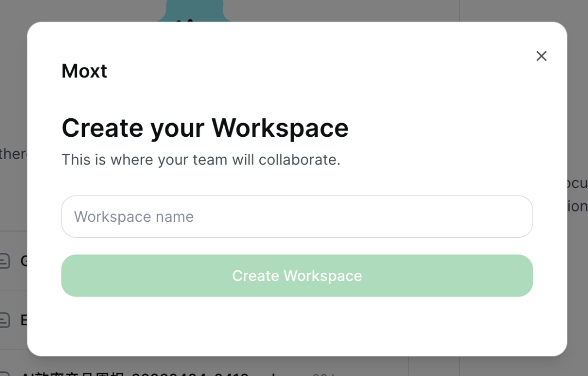Close the Create Workspace dialog
Image resolution: width=588 pixels, height=376 pixels.
541,56
